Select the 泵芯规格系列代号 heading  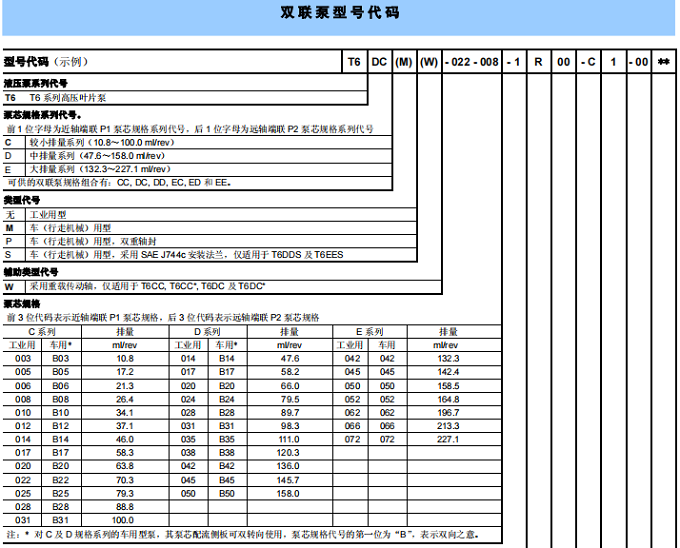tap(42, 115)
